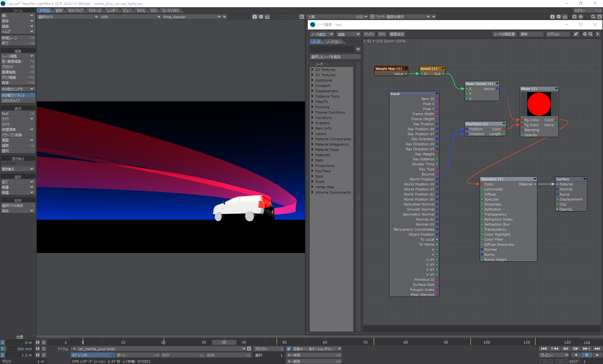Enable ノードフロー tab in node editor

click(334, 42)
